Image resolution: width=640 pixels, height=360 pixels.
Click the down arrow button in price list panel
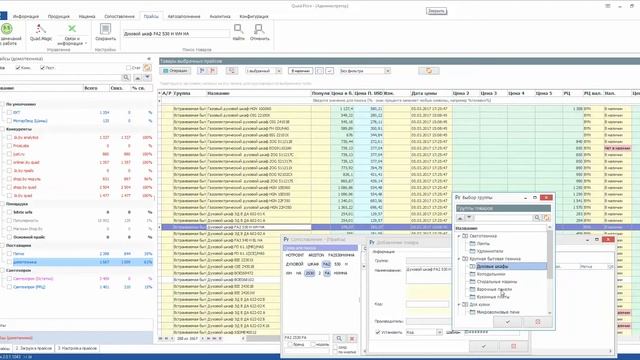(147, 78)
